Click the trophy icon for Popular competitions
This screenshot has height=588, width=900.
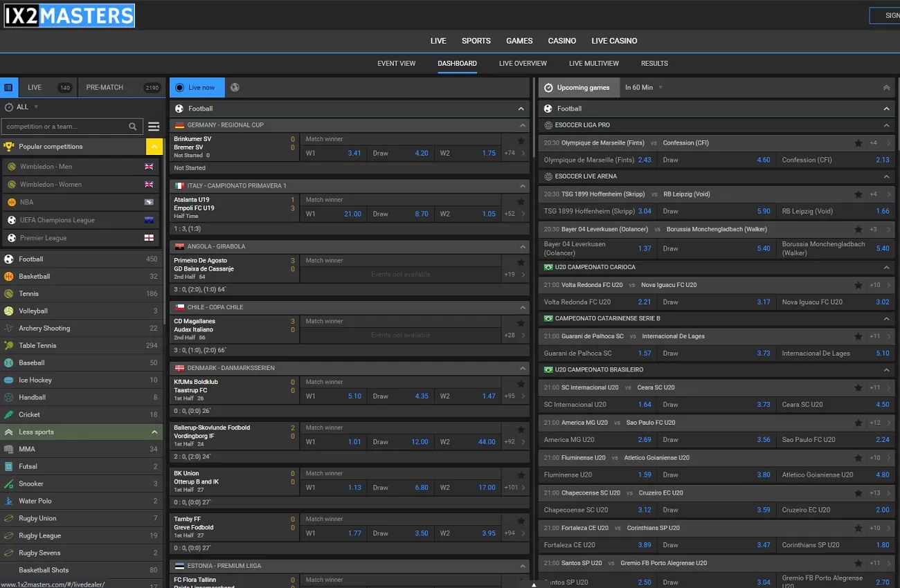(x=9, y=147)
